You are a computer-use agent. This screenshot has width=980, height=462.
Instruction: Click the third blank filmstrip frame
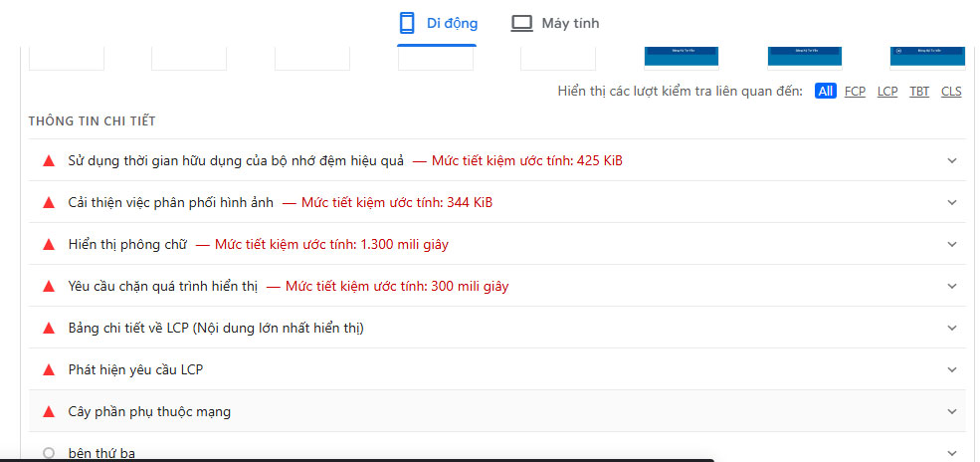(311, 58)
